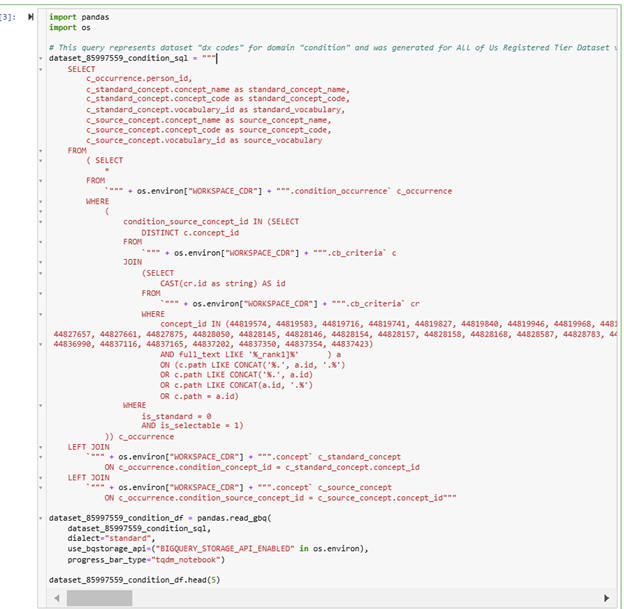Collapse fold arrow beside '( SELECT' subquery line
624x609 pixels.
[x=41, y=161]
